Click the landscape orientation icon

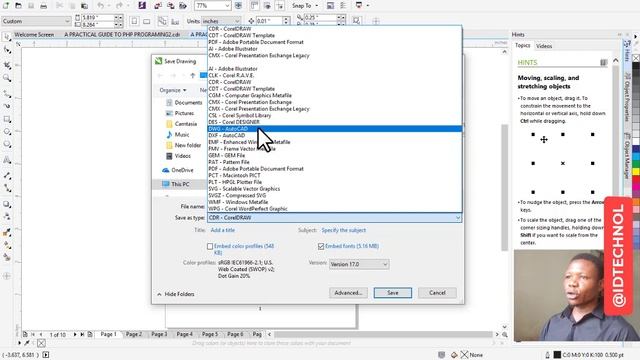coord(147,21)
